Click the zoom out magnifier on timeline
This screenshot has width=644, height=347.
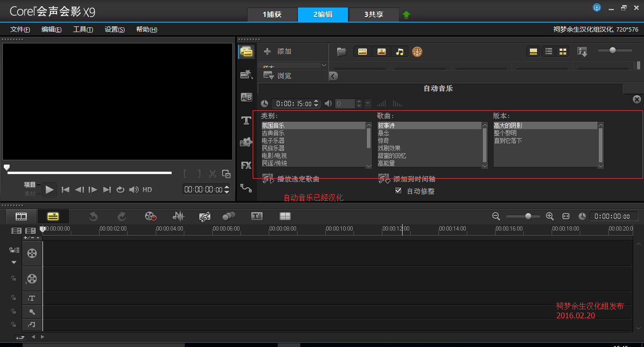[496, 216]
